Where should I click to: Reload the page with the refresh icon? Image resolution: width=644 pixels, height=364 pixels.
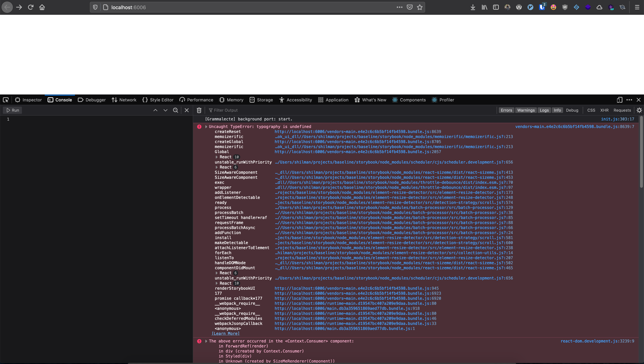31,7
